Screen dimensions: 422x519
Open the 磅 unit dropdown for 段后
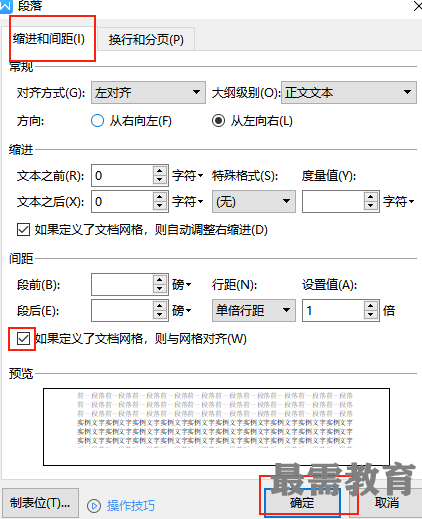coord(182,310)
